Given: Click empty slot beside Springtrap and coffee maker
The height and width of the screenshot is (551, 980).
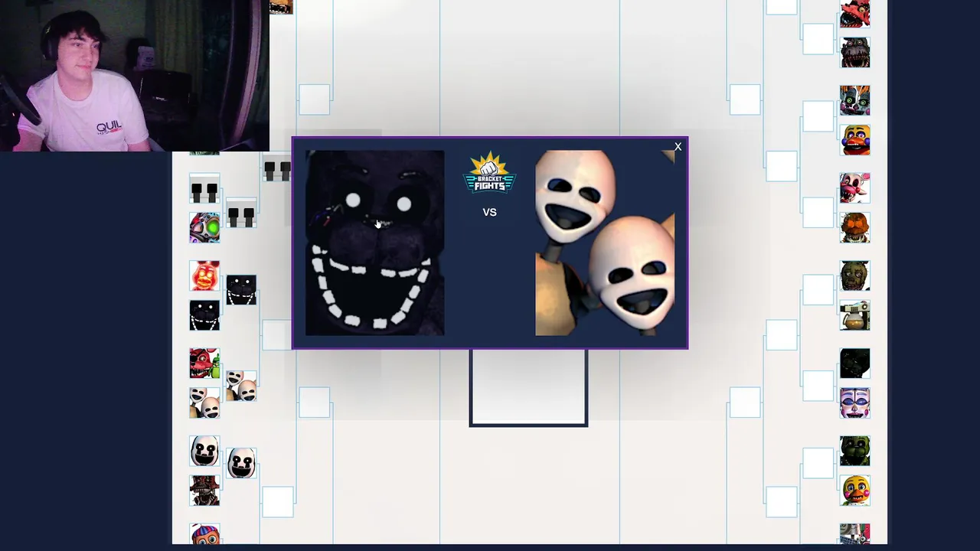Looking at the screenshot, I should tap(818, 291).
